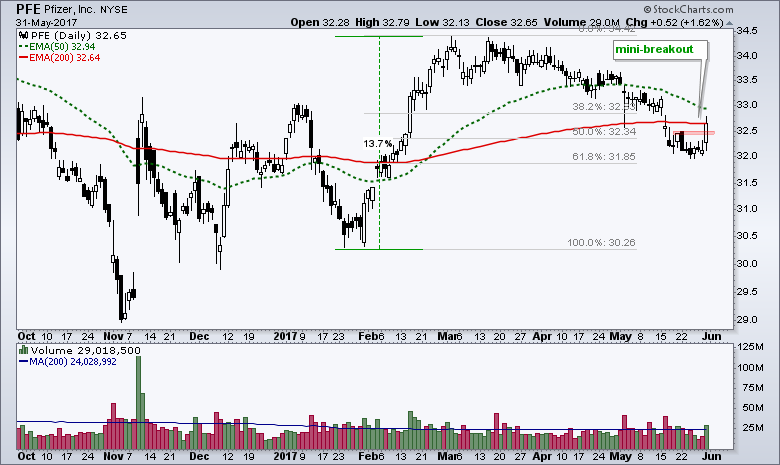Click the Chg +0.52 (+1.62%) value
This screenshot has width=780, height=465.
click(674, 22)
